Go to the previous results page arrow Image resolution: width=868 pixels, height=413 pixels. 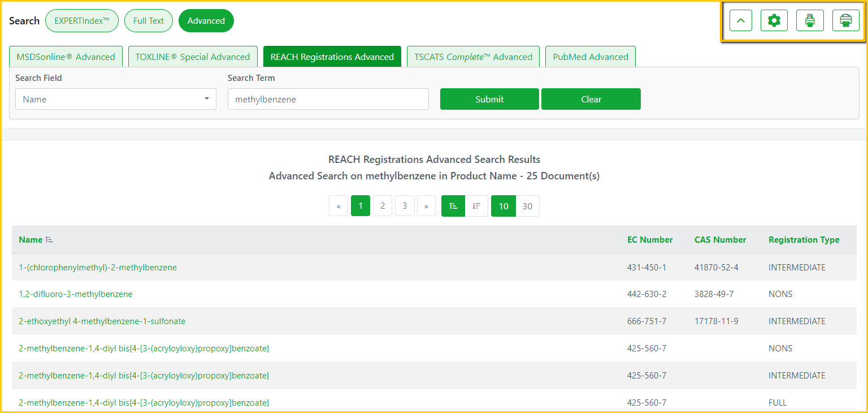tap(338, 206)
